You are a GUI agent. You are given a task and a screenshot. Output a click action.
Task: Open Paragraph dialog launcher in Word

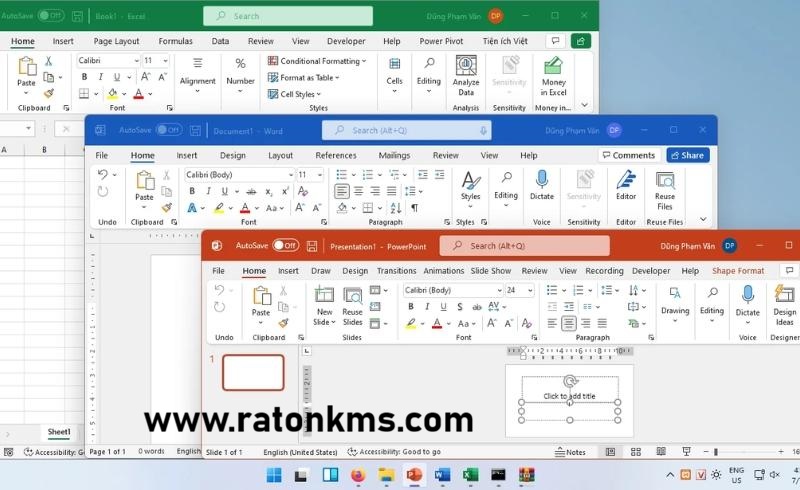coord(447,222)
